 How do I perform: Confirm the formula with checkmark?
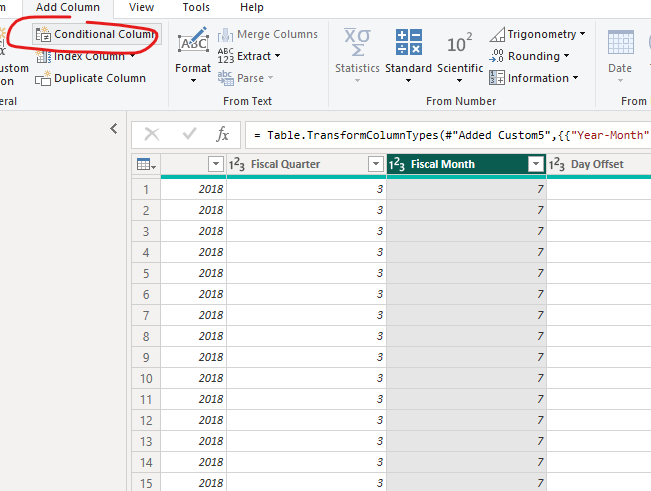pos(189,134)
